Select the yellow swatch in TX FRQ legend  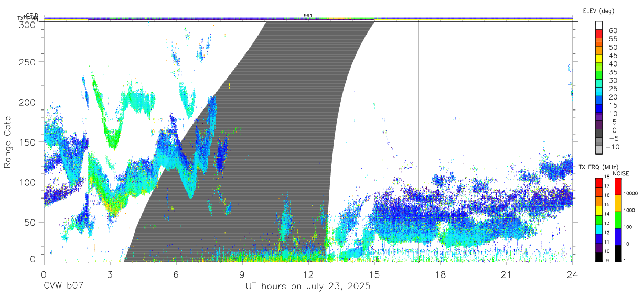point(599,210)
